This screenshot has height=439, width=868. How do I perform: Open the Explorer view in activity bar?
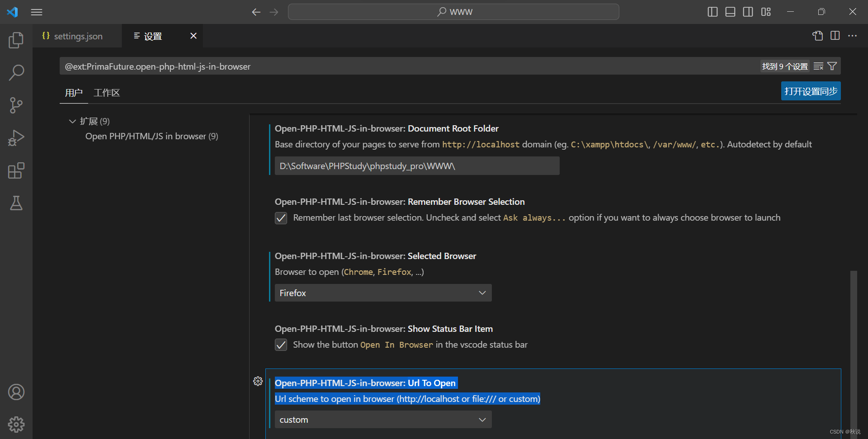16,40
